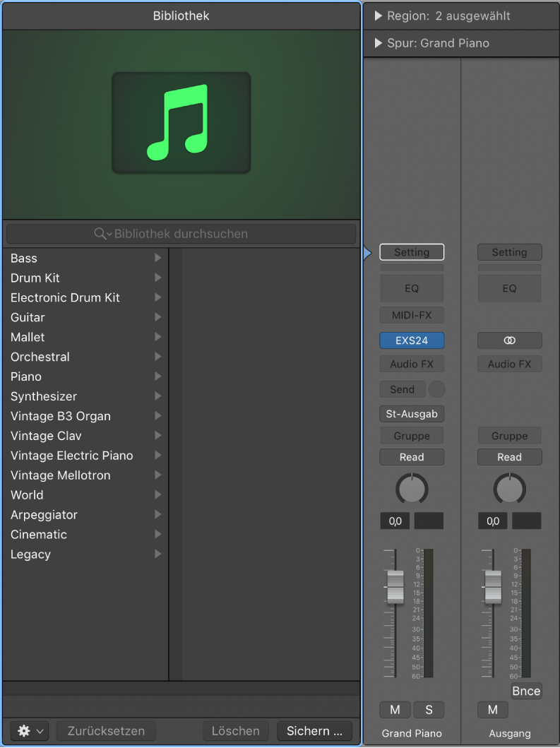Click the green music note library icon
The height and width of the screenshot is (748, 560).
tap(181, 123)
